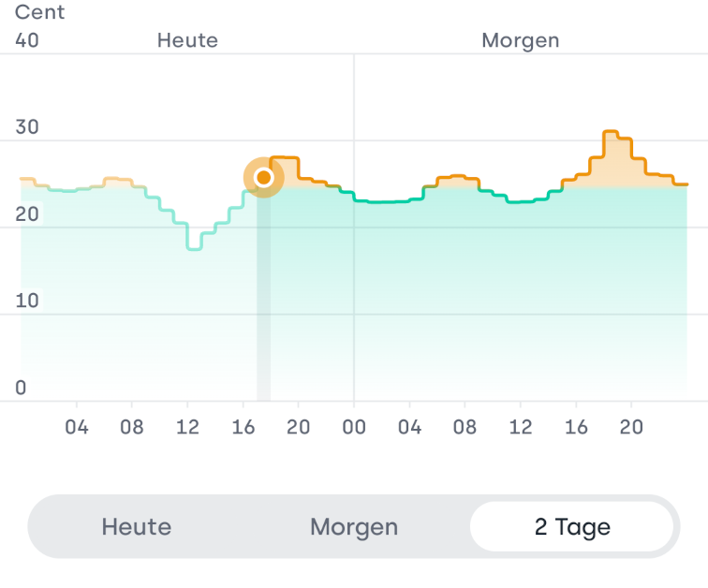Click the Morgen heading above the chart
Viewport: 708px width, 588px height.
pos(520,40)
